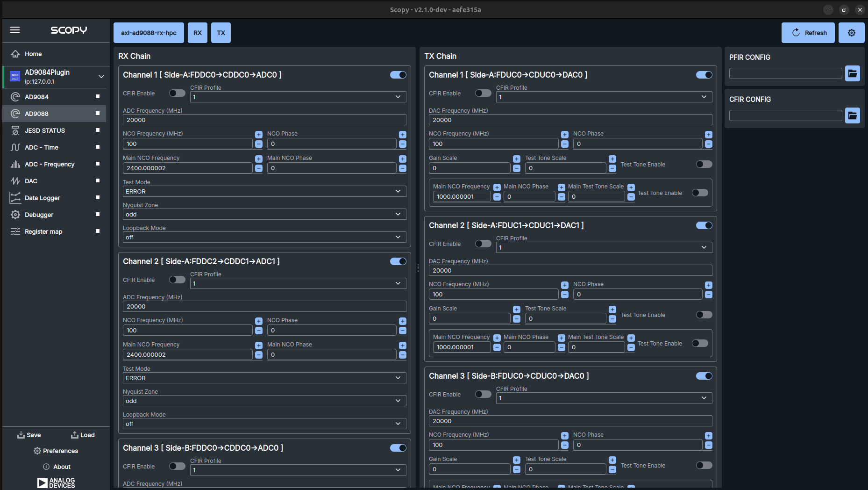Click the Refresh button

[808, 33]
